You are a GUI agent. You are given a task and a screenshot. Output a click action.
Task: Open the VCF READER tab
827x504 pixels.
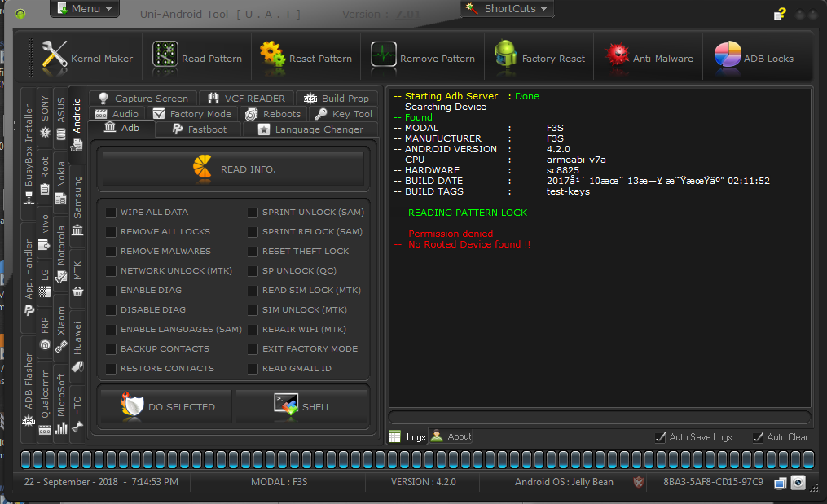click(x=246, y=98)
